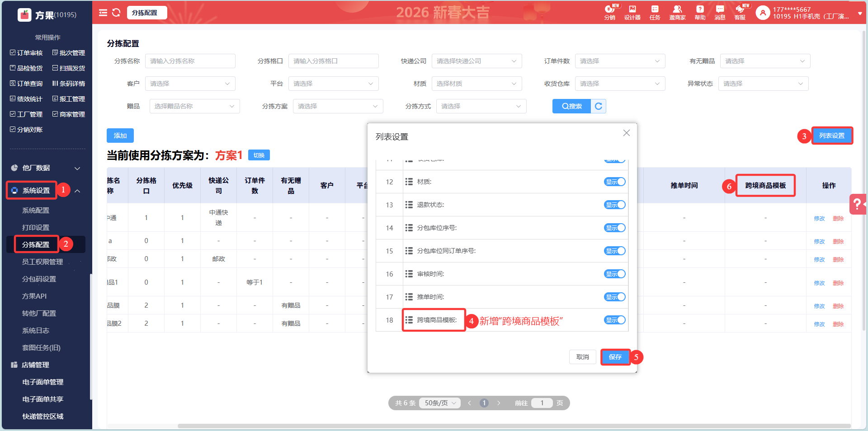The height and width of the screenshot is (431, 868).
Task: Collapse the sidebar with the hamburger icon
Action: 103,13
